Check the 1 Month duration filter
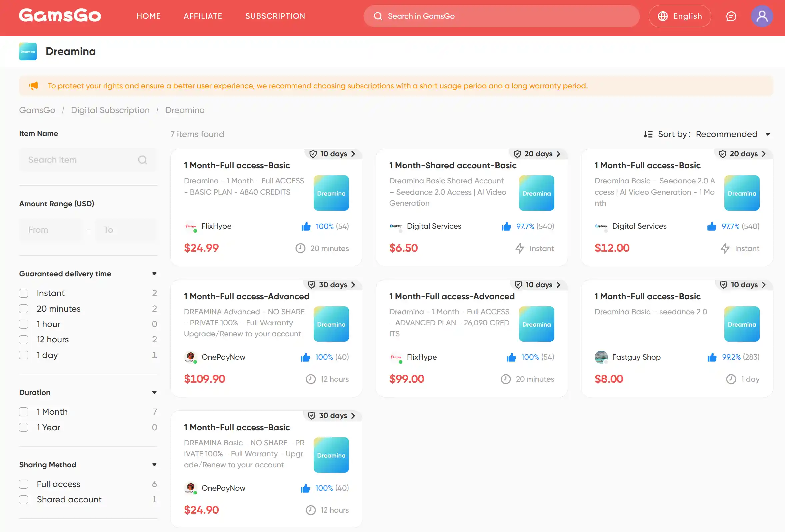This screenshot has width=785, height=532. 23,412
